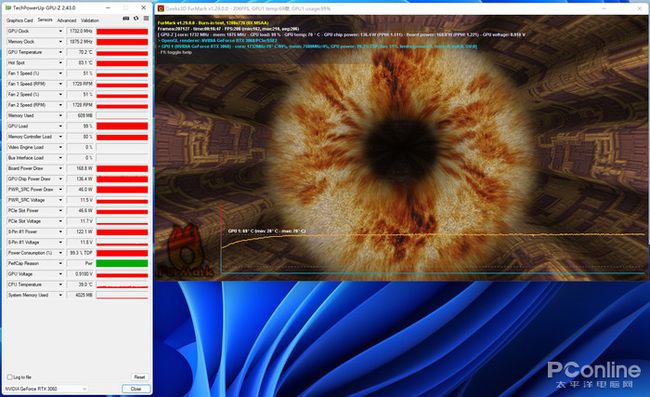This screenshot has width=650, height=397.
Task: Expand the Fan 1 Speed (%) dropdown
Action: click(61, 73)
